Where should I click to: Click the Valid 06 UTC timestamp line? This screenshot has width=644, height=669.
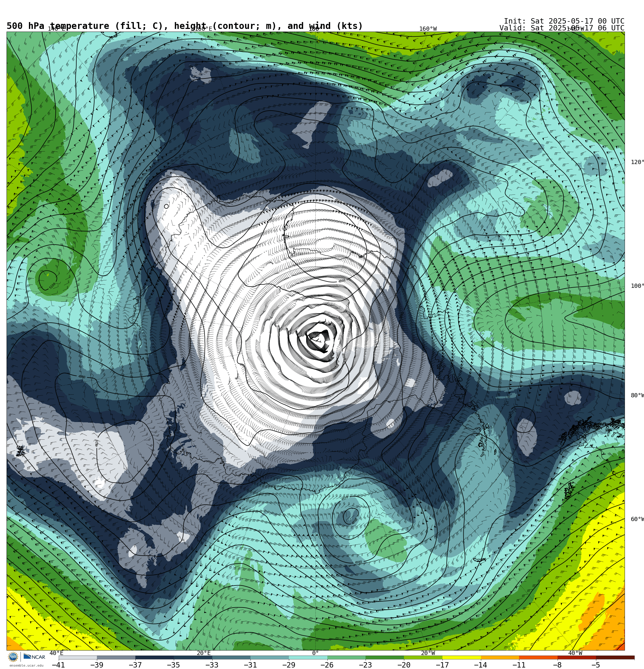pyautogui.click(x=562, y=28)
